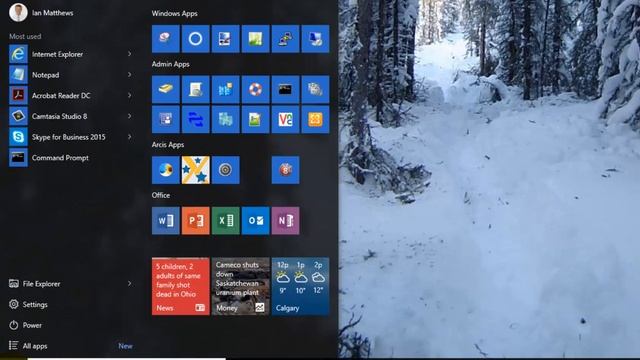Open Acrobat Reader DC from Most used

point(71,96)
